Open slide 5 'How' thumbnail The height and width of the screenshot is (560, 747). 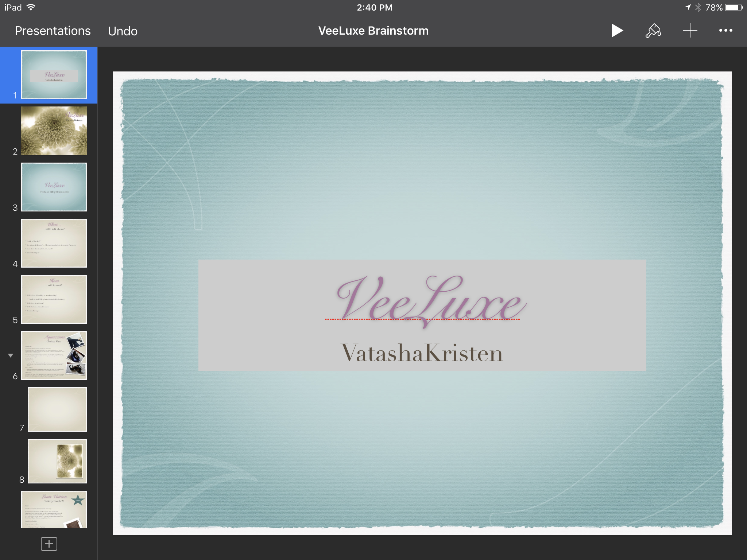[x=54, y=299]
